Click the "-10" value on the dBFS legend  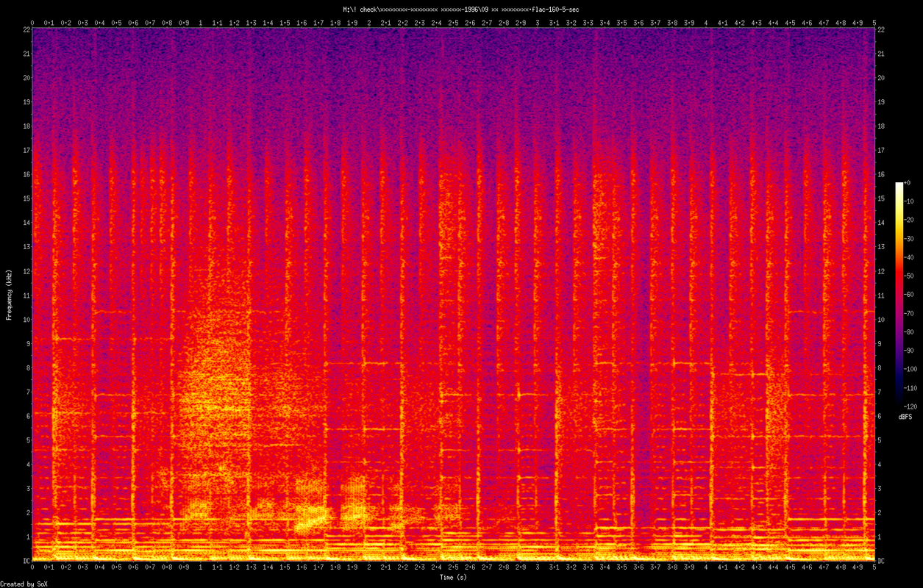point(910,201)
